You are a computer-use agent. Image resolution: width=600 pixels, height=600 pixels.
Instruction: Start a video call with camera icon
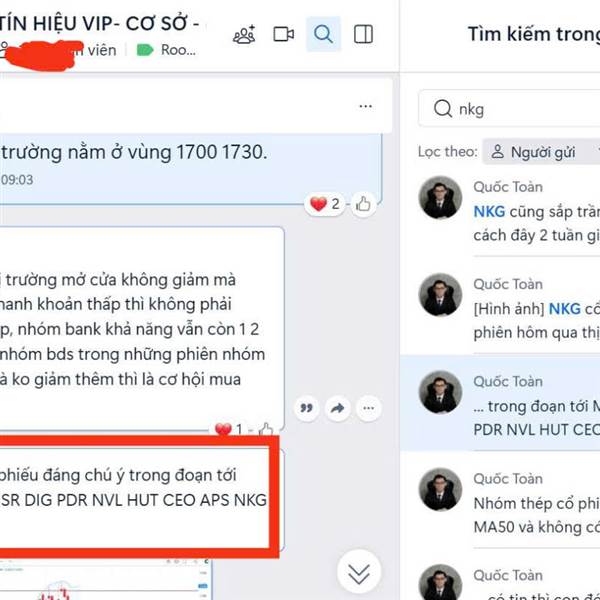(x=284, y=34)
